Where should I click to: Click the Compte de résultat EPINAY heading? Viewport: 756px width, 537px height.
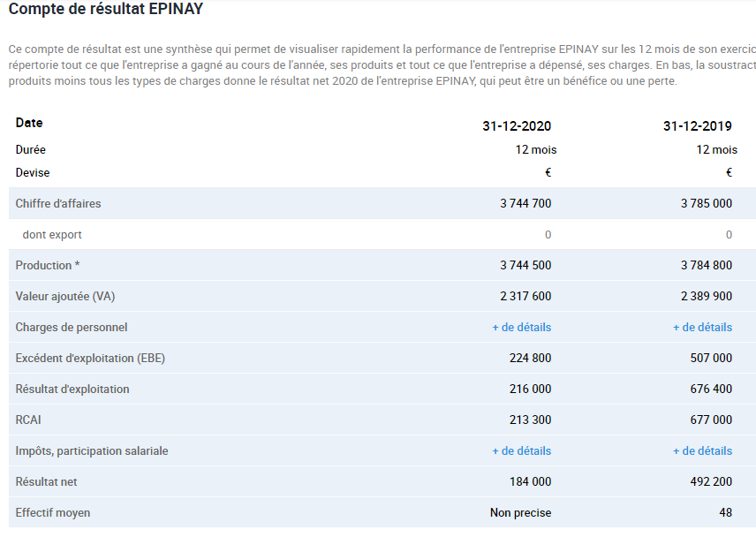(x=106, y=9)
